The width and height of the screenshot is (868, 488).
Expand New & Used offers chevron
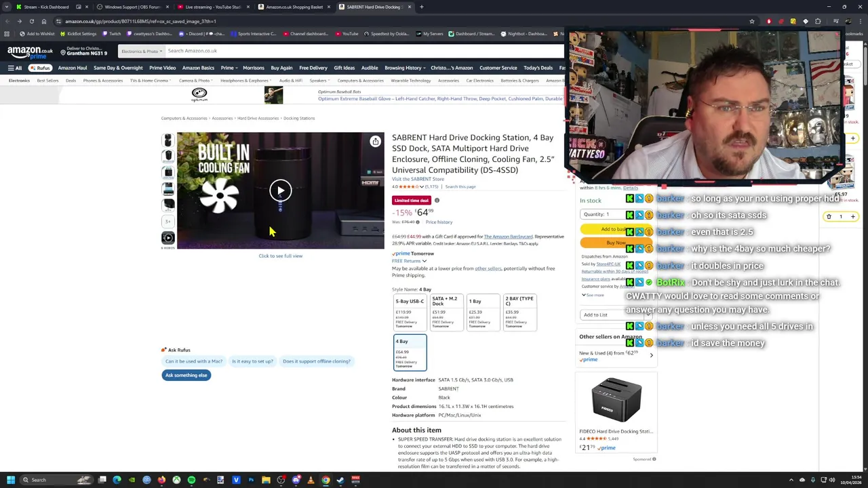tap(651, 355)
